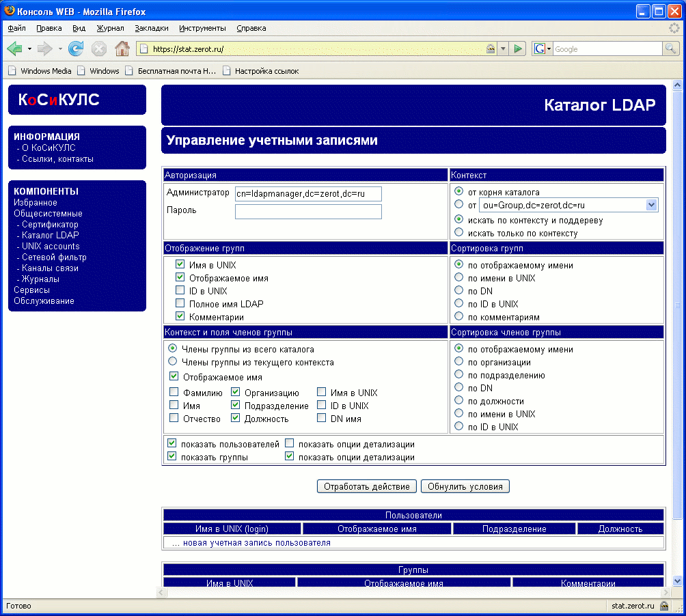Open the UNIX accounts sidebar link

click(51, 246)
